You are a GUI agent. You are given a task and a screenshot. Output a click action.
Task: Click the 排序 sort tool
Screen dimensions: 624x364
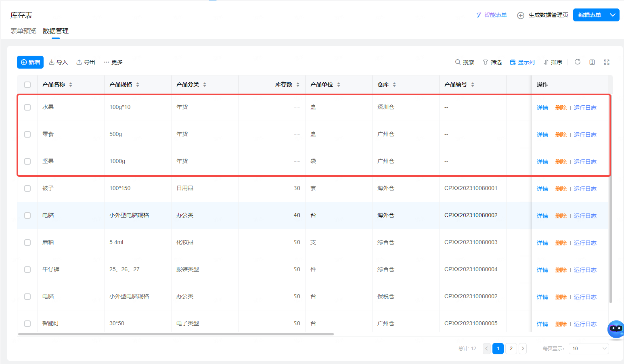click(x=553, y=62)
